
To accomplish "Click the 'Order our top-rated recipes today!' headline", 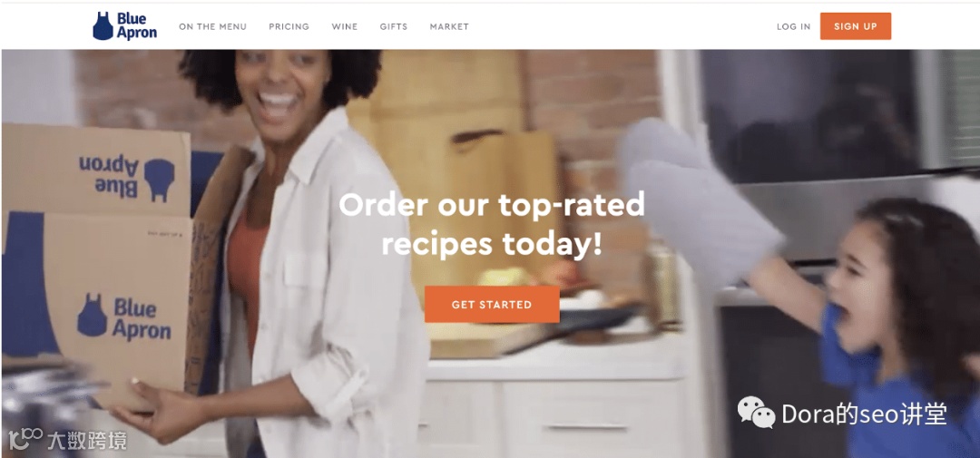I will [x=492, y=224].
